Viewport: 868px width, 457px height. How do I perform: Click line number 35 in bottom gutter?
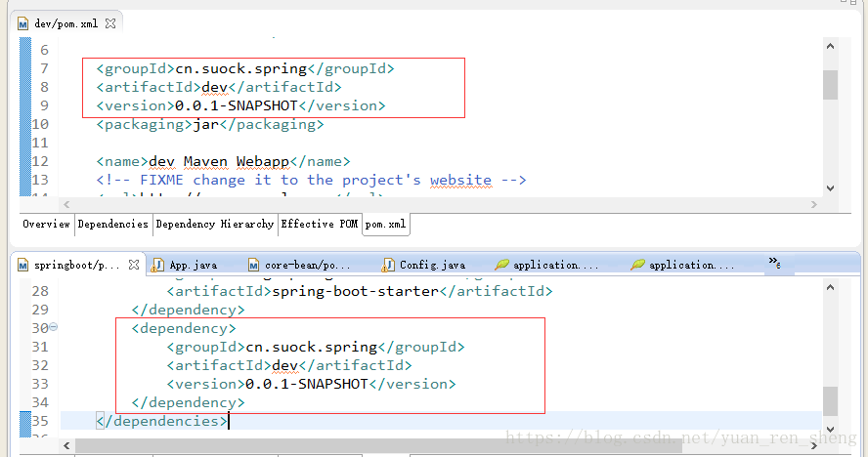point(40,421)
